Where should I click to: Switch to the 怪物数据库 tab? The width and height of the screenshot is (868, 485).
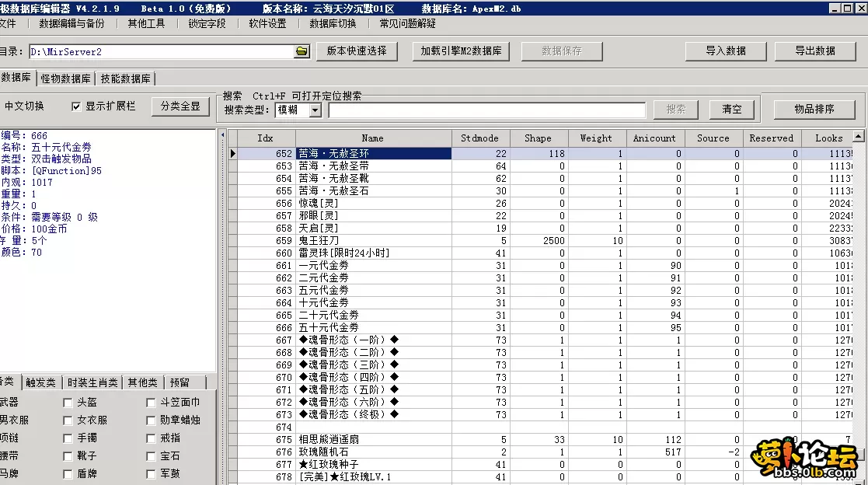point(66,79)
